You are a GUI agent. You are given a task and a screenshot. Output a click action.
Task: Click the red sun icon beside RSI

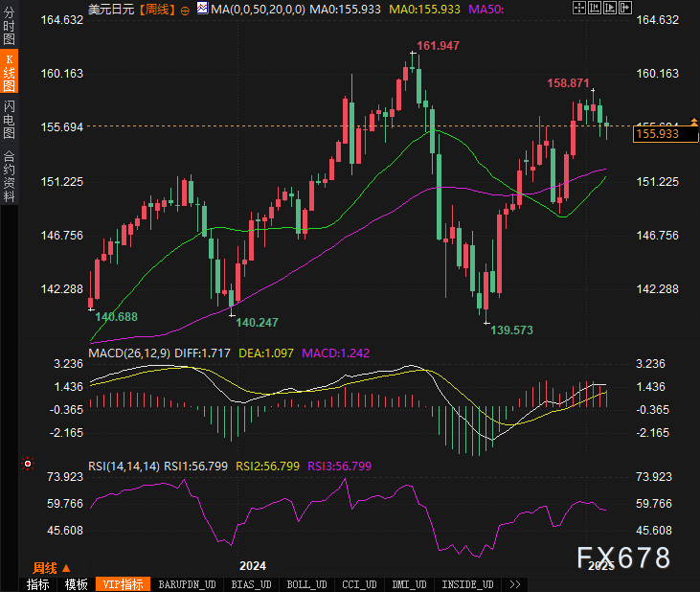[28, 465]
